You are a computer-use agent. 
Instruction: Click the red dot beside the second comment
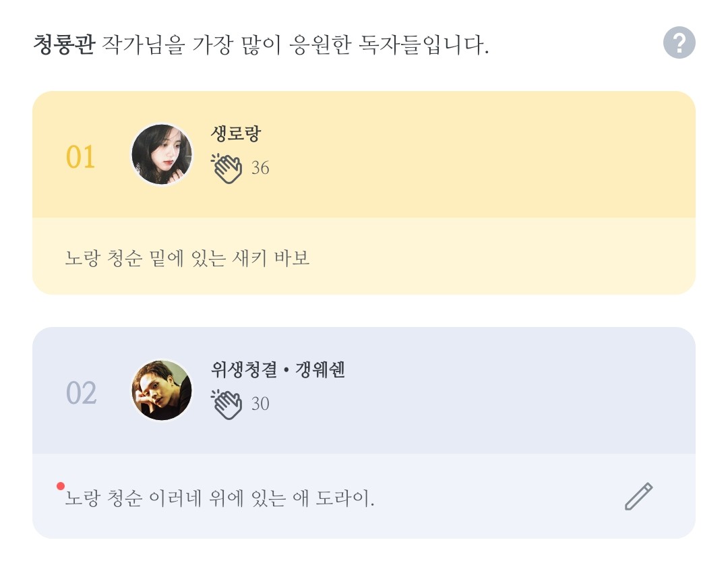click(x=61, y=486)
